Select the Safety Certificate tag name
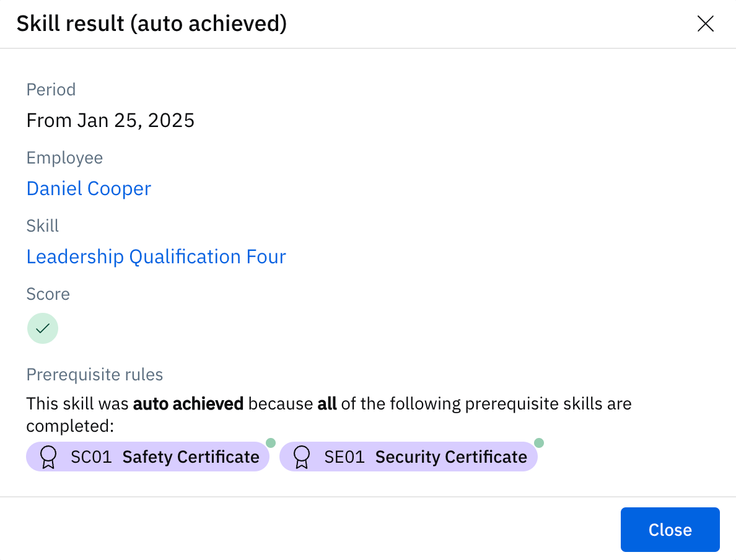 click(191, 457)
